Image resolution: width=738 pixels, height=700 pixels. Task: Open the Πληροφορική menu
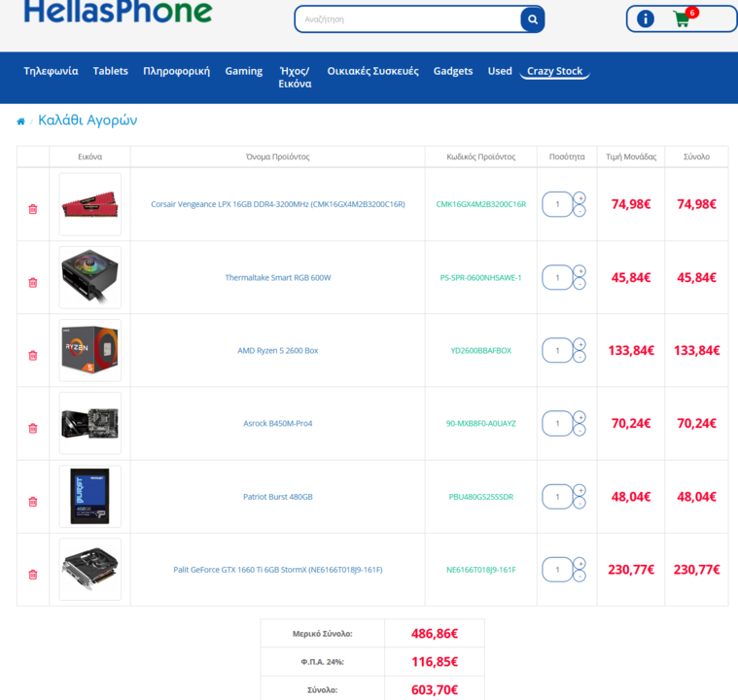tap(177, 71)
